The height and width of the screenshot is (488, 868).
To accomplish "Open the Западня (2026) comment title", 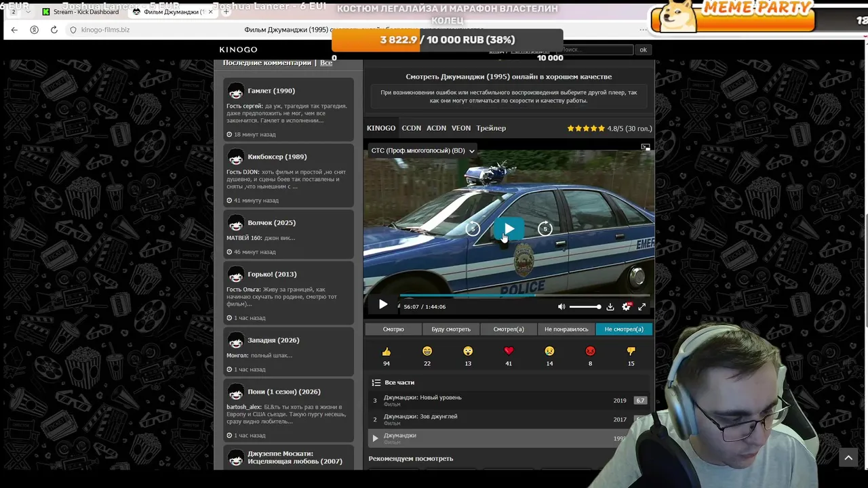I will pyautogui.click(x=273, y=340).
